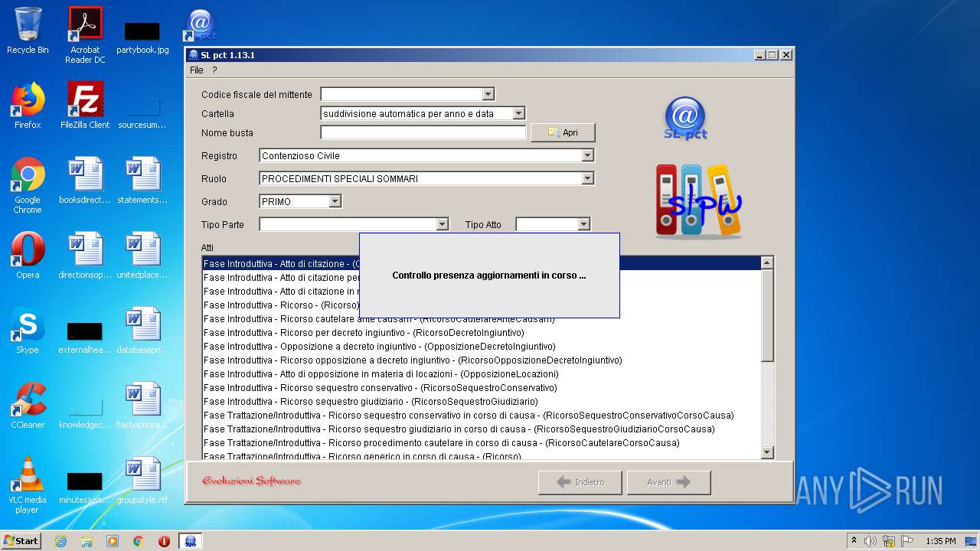The width and height of the screenshot is (980, 551).
Task: Launch Opera from the desktop
Action: click(x=28, y=256)
